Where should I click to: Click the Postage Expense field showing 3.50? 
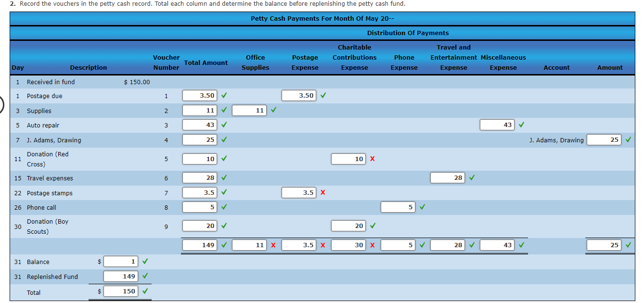pos(298,95)
